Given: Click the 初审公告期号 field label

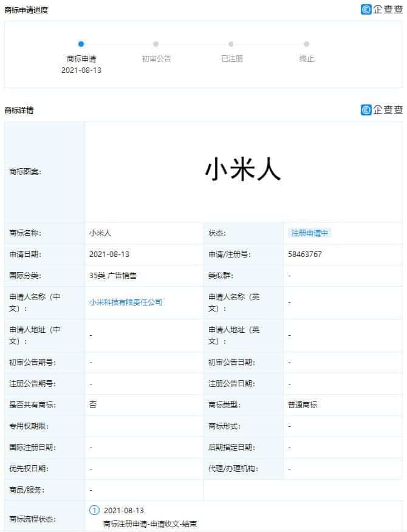Looking at the screenshot, I should [33, 363].
